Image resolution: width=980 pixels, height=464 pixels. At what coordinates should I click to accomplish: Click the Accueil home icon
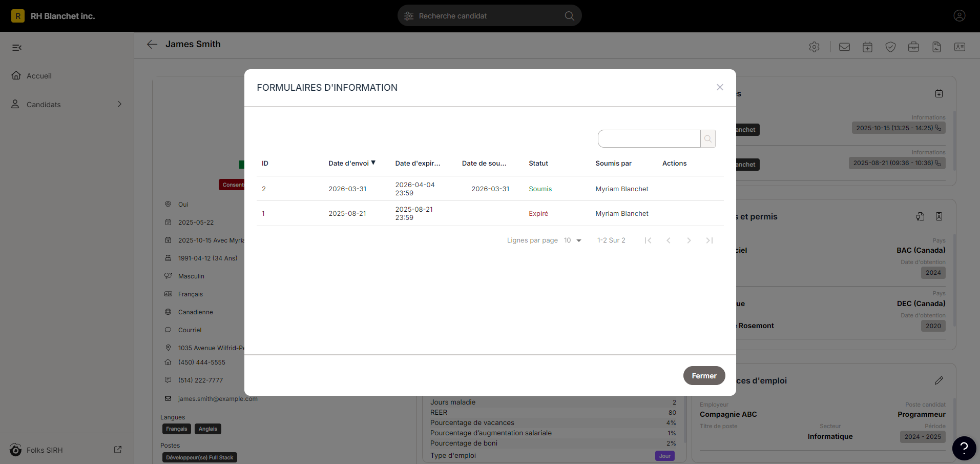[16, 75]
